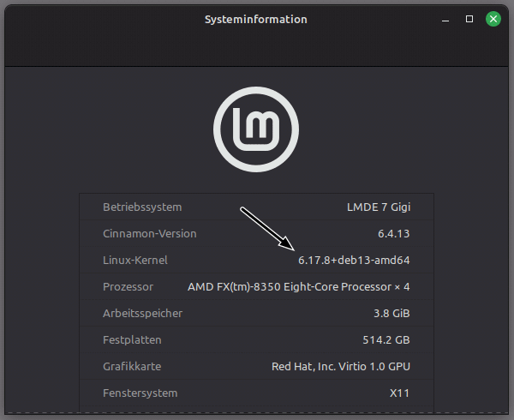
Task: Select the Fenstersystem label
Action: pos(140,393)
